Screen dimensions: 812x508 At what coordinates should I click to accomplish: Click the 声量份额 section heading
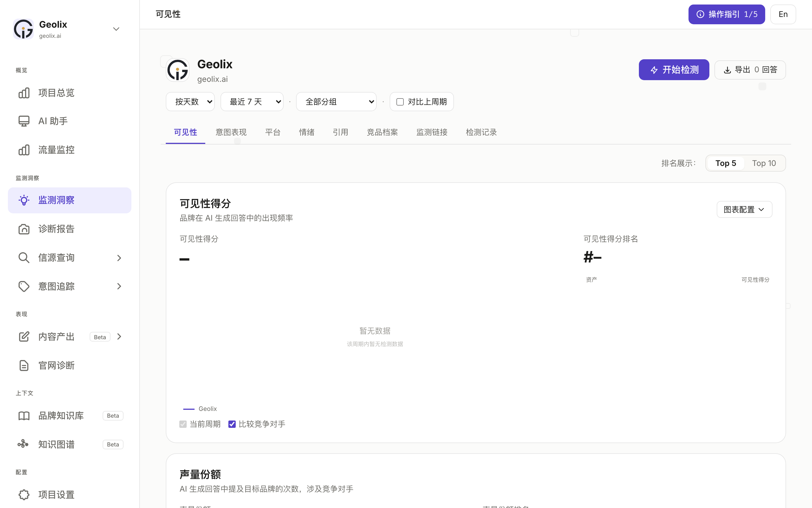click(x=200, y=474)
